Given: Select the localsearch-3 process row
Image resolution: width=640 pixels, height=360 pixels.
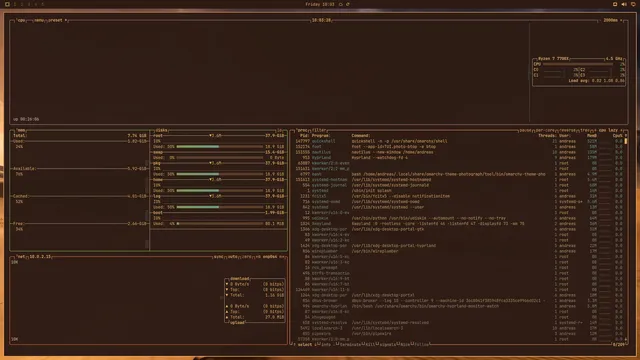Looking at the screenshot, I should click(458, 328).
